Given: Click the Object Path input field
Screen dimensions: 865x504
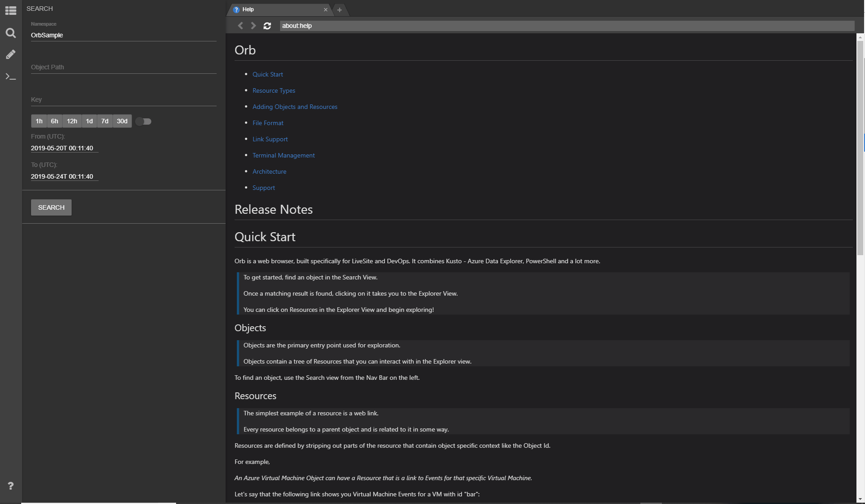Looking at the screenshot, I should tap(123, 67).
